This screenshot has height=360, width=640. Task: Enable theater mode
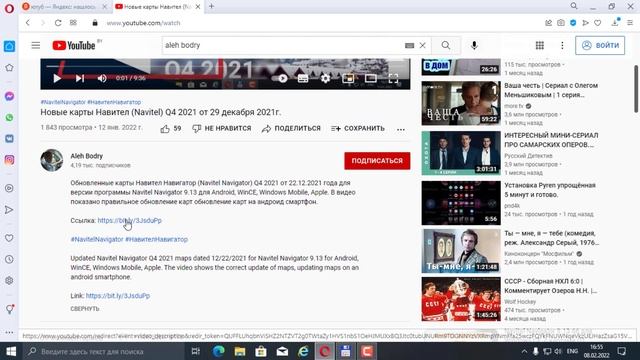click(x=371, y=78)
